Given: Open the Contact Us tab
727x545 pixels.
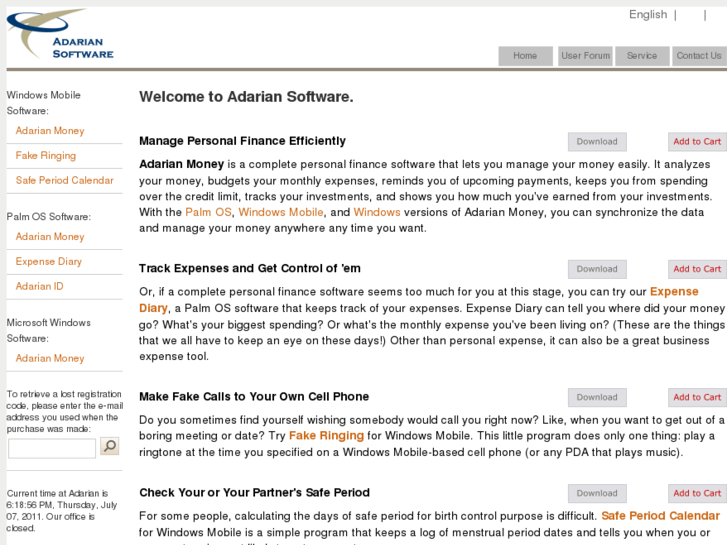Looking at the screenshot, I should pos(699,56).
